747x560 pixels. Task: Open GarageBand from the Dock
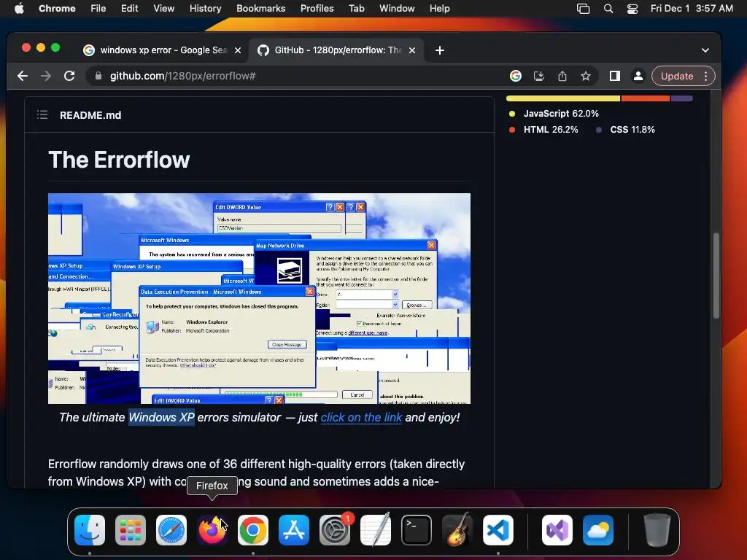[457, 529]
